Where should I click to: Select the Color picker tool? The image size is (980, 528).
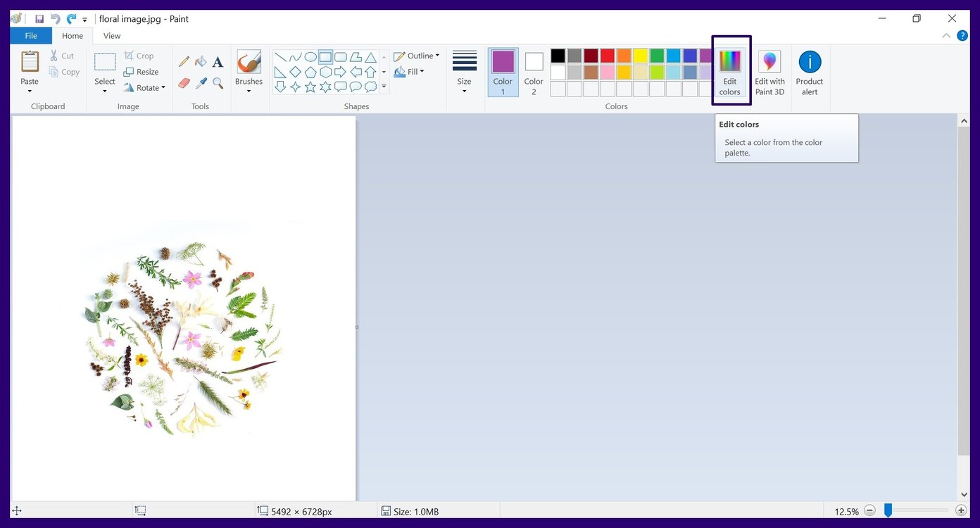pos(201,82)
